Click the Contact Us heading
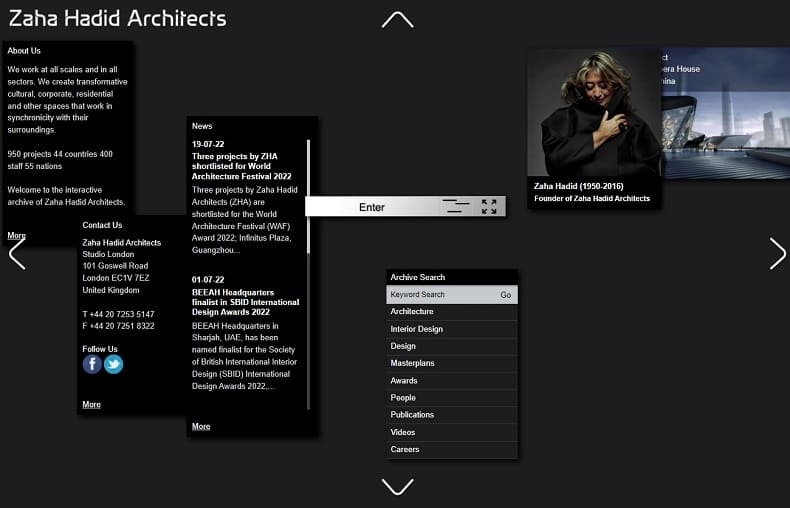 pos(102,225)
